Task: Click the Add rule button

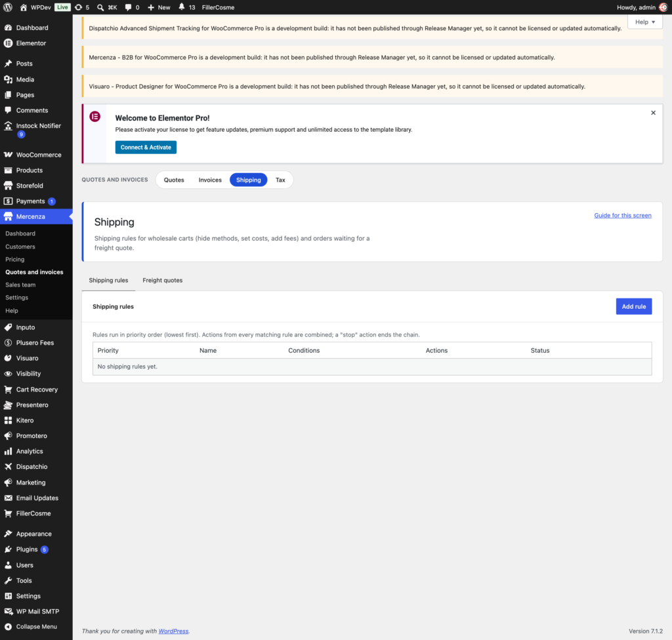Action: pos(634,306)
